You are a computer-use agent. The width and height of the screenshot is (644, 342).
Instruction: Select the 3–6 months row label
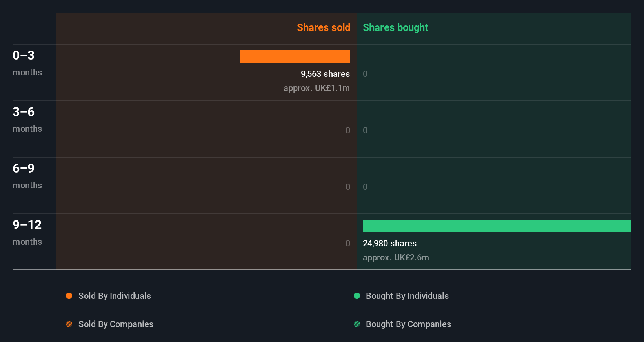point(27,119)
